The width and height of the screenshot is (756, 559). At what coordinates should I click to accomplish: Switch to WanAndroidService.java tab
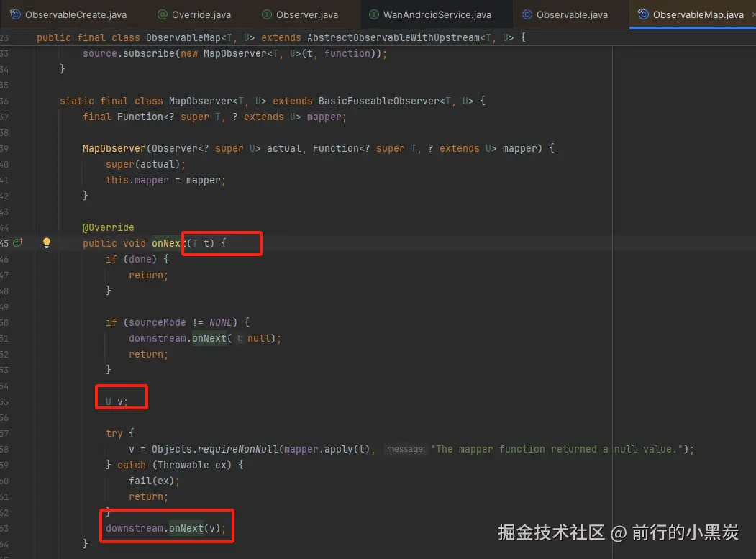click(x=430, y=14)
